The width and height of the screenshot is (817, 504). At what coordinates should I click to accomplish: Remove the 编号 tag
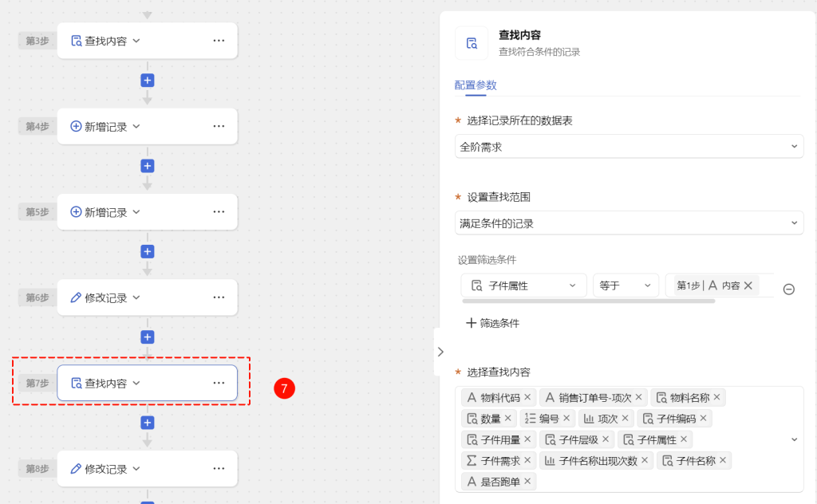click(x=566, y=418)
